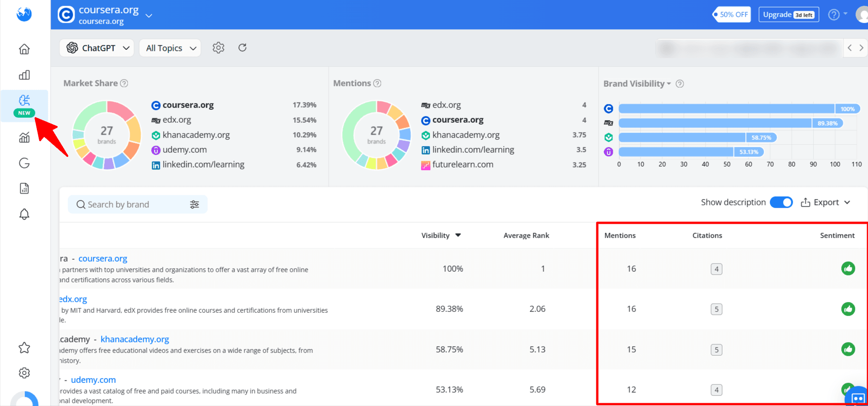This screenshot has height=406, width=868.
Task: Open the edx.org link in table
Action: (73, 299)
